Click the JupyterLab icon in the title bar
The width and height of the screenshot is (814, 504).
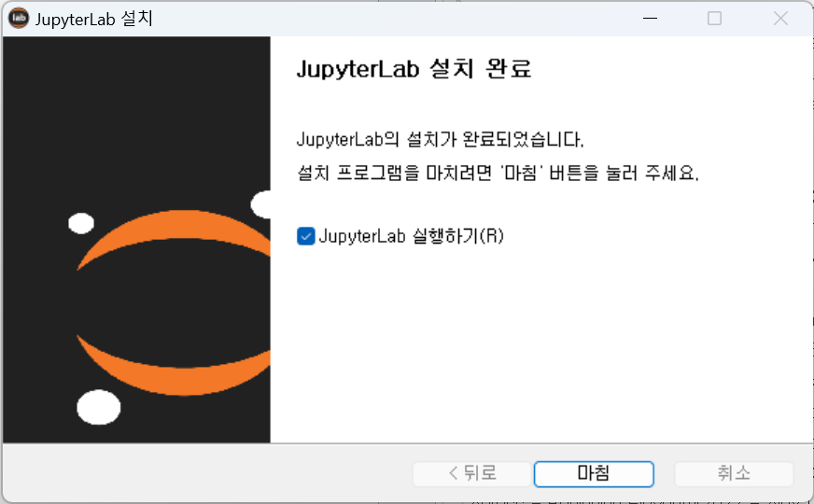pos(19,19)
